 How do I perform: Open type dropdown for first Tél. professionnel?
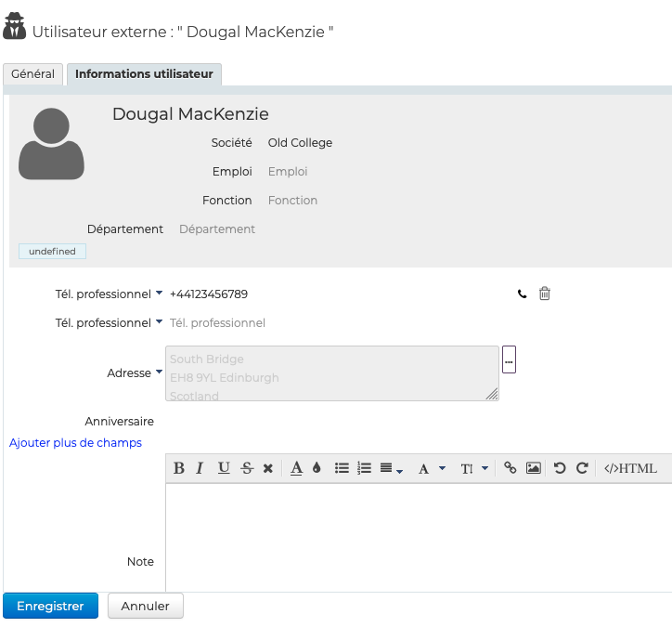tap(160, 294)
